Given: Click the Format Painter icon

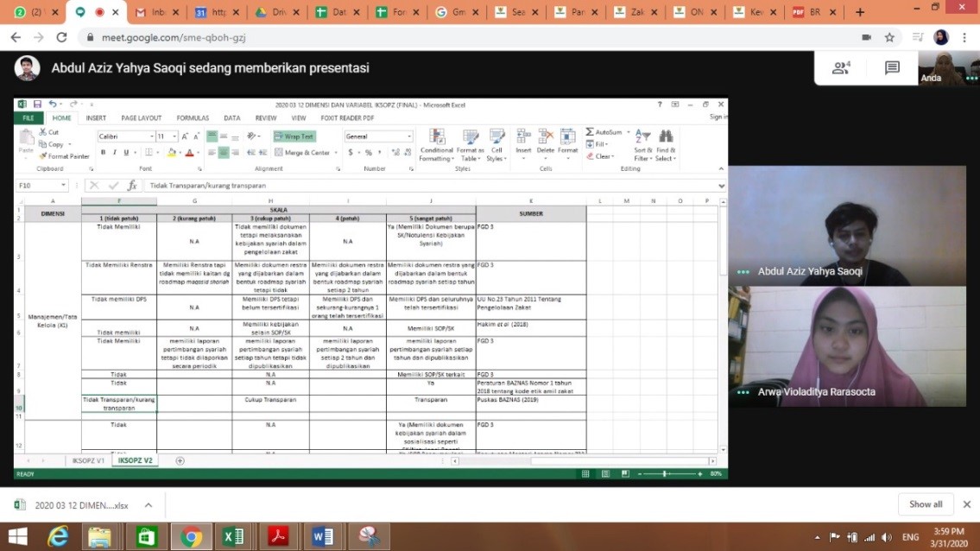Looking at the screenshot, I should click(x=42, y=156).
